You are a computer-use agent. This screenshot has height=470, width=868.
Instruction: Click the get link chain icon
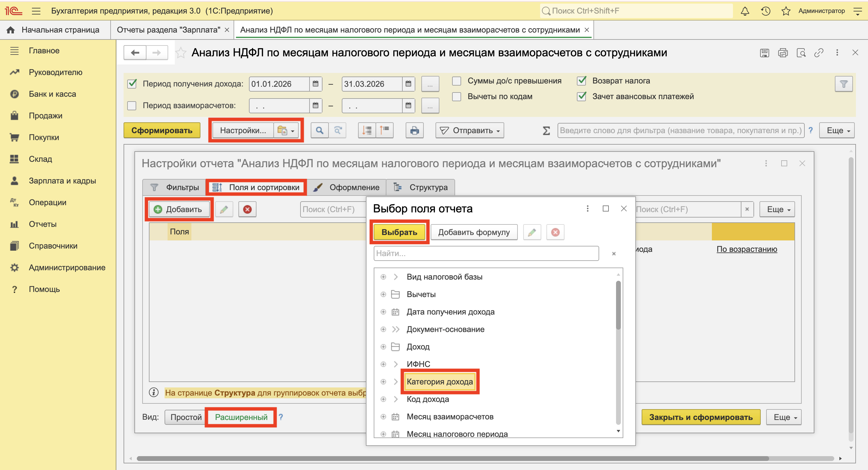819,53
